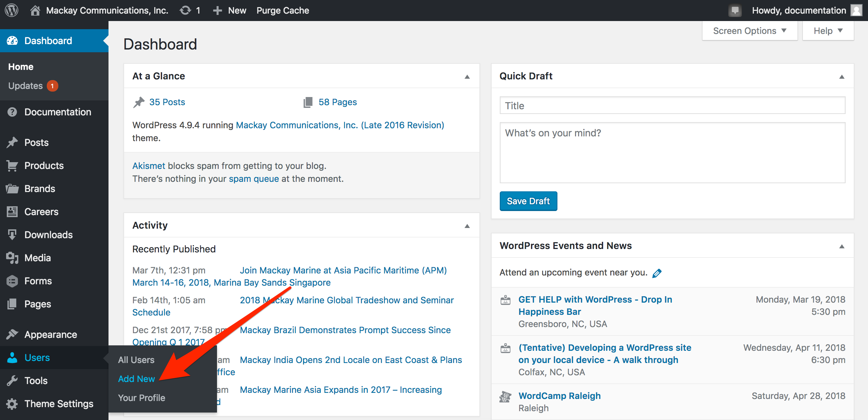Viewport: 868px width, 420px height.
Task: Click the WordCamp Raleigh event icon
Action: [x=505, y=396]
